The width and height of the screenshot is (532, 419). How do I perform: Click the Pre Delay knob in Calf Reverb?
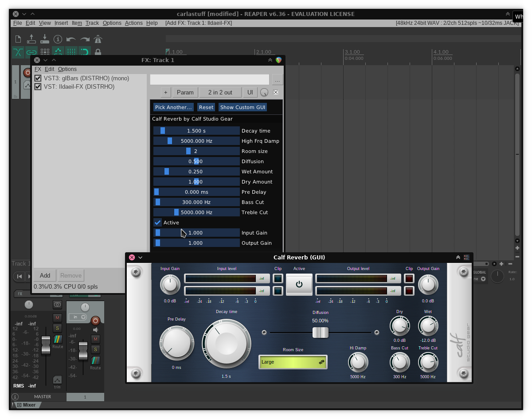click(x=176, y=343)
